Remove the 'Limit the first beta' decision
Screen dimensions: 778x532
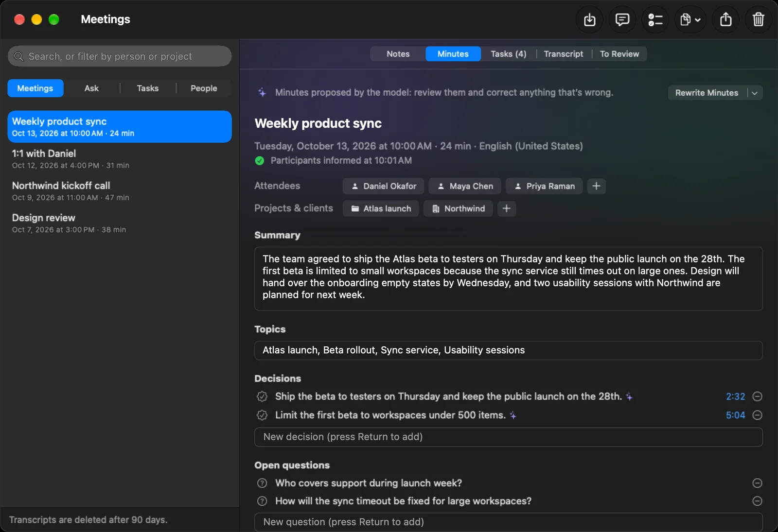pyautogui.click(x=757, y=415)
